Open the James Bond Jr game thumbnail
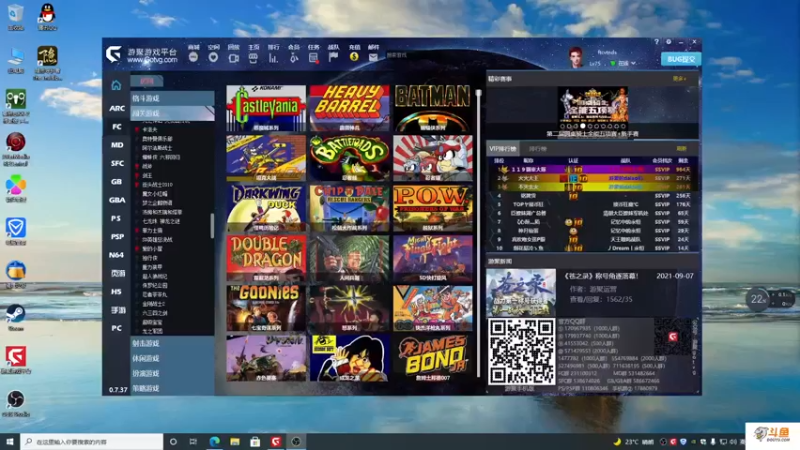This screenshot has height=450, width=800. tap(433, 358)
